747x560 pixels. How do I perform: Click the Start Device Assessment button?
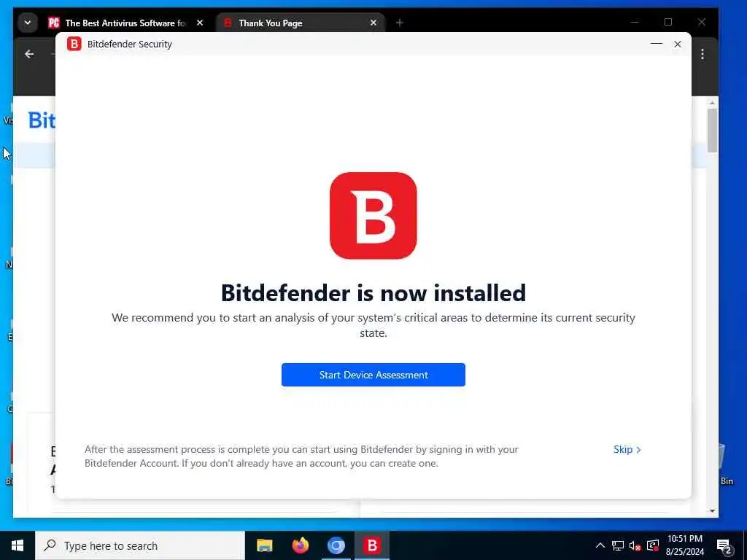tap(373, 375)
